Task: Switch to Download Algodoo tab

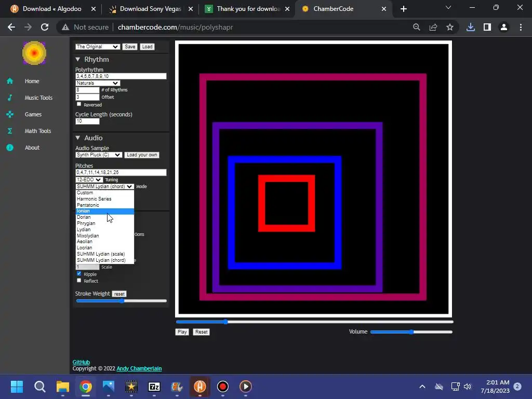Action: pos(52,9)
